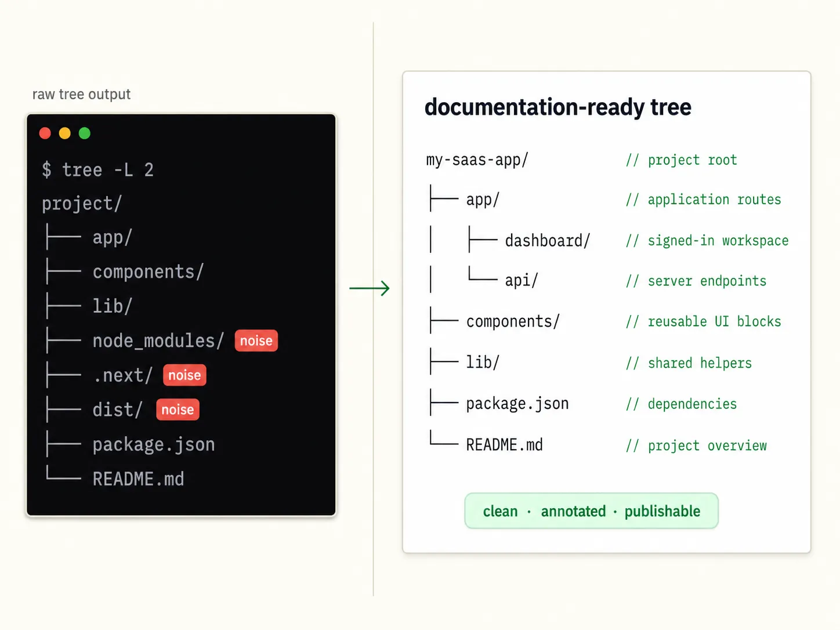This screenshot has width=840, height=630.
Task: Expand the components/ folder
Action: [x=512, y=321]
